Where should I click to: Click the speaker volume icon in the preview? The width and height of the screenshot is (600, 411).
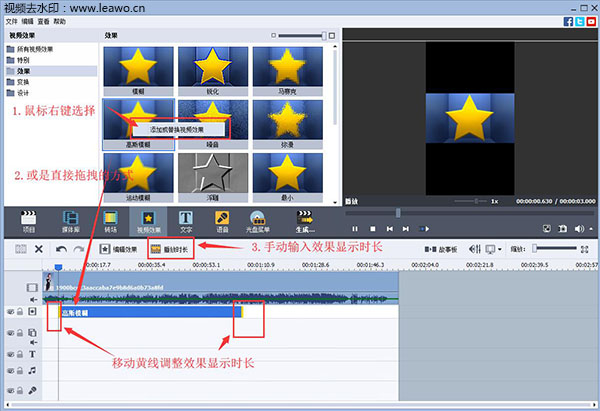pyautogui.click(x=579, y=228)
